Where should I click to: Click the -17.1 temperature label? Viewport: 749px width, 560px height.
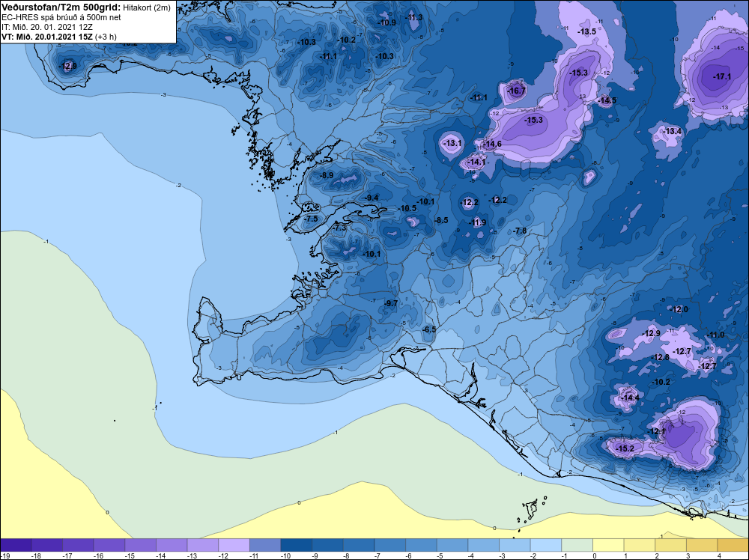point(722,76)
